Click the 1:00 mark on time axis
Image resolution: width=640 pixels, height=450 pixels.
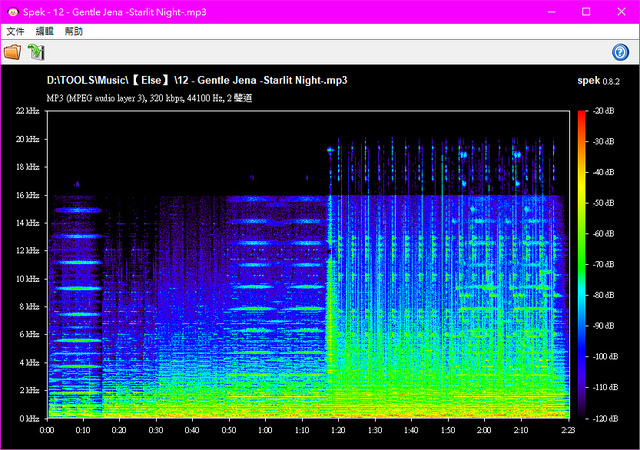coord(265,430)
